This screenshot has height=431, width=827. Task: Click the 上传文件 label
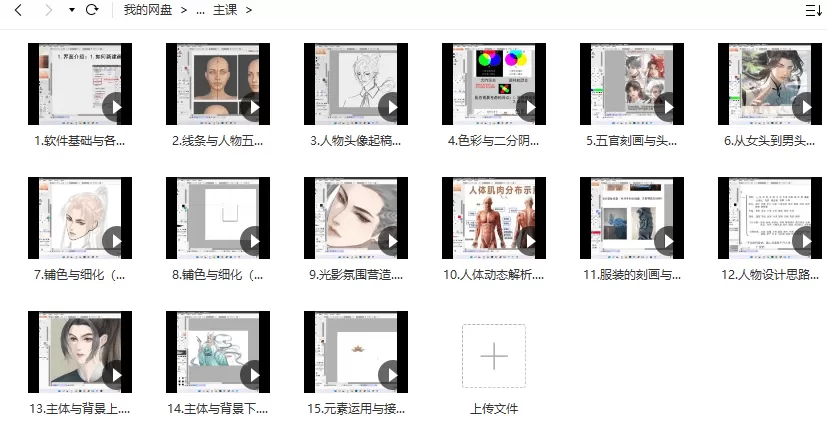(494, 409)
